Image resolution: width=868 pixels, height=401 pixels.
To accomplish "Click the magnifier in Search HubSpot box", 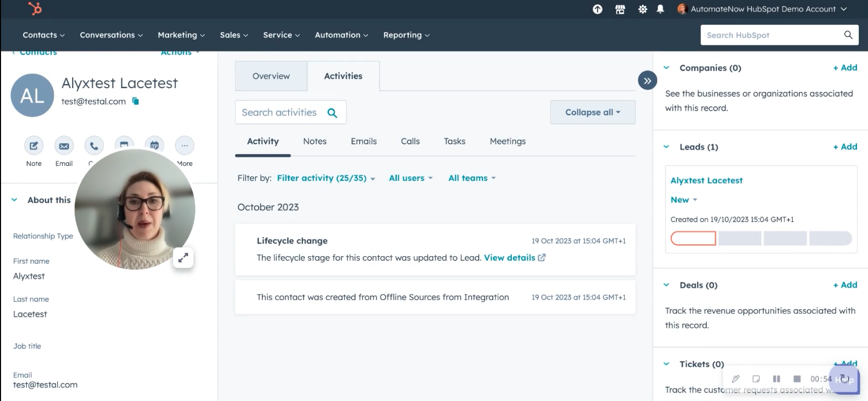I will click(848, 35).
